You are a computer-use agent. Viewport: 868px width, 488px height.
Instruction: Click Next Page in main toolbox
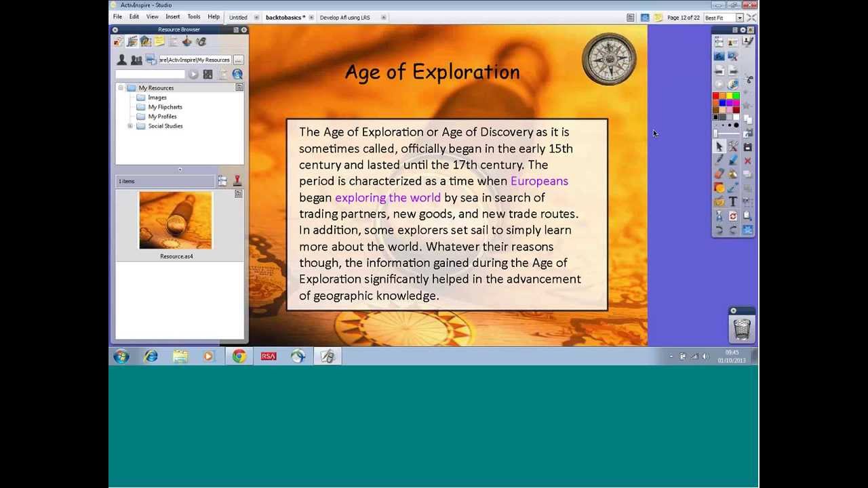[733, 70]
